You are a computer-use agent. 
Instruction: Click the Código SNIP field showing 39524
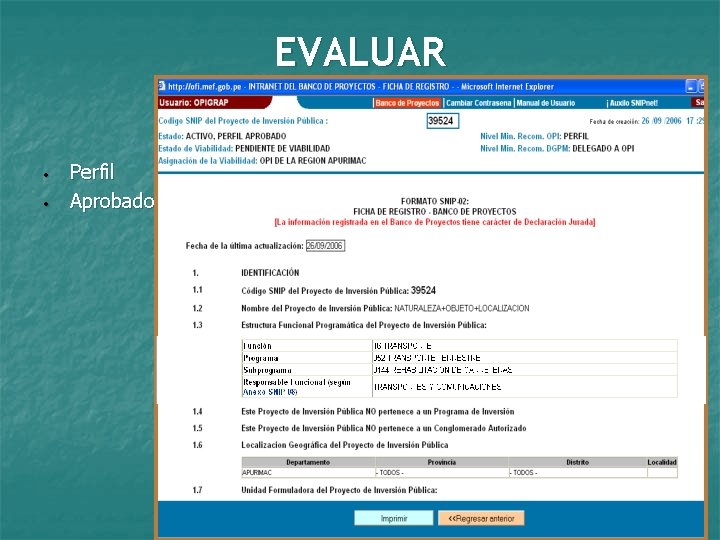click(x=442, y=121)
